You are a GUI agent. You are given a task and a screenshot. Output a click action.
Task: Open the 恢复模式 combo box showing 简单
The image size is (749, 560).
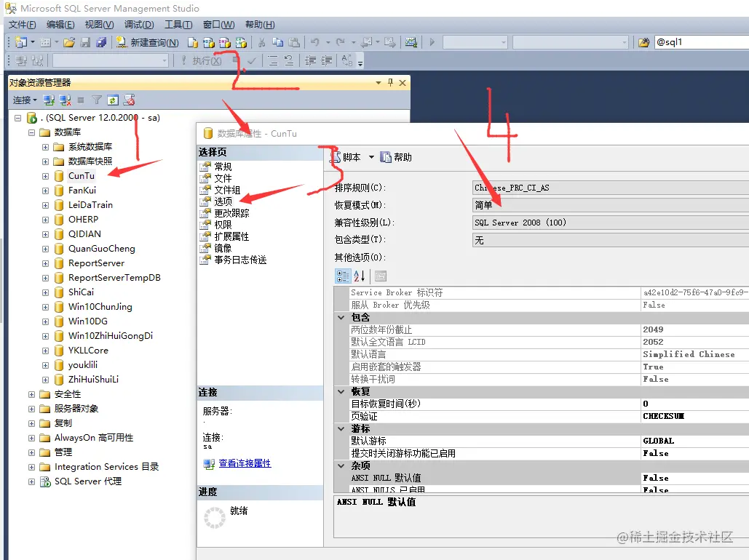tap(610, 205)
